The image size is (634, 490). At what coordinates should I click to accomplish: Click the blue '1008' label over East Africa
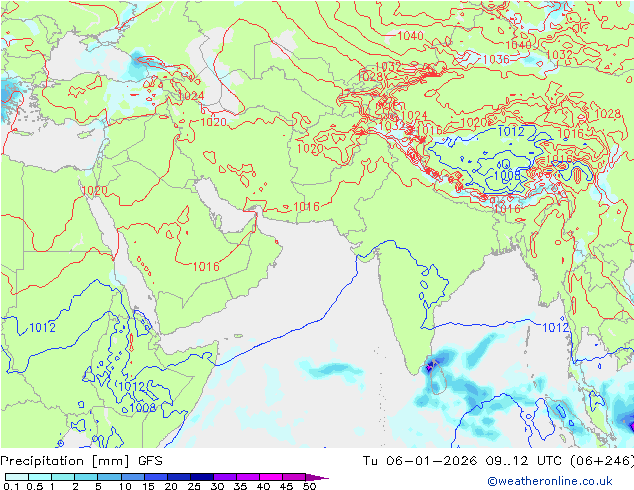tap(143, 407)
